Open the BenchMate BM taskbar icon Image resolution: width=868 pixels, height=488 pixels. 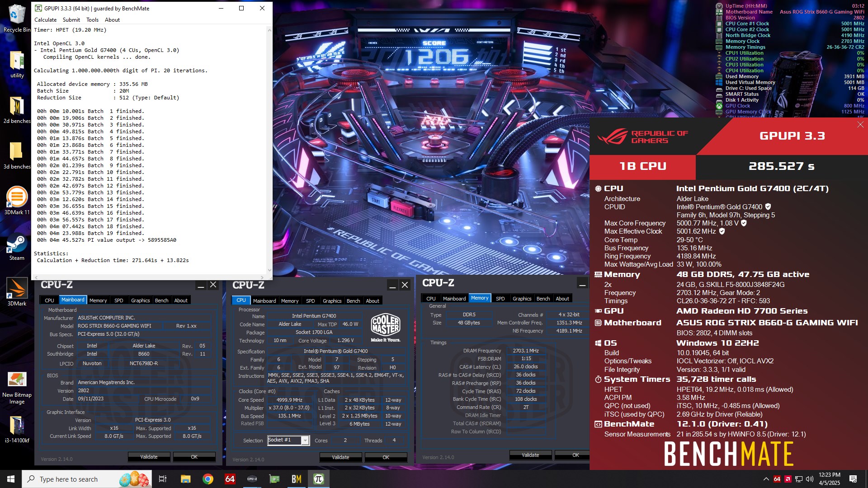(297, 479)
